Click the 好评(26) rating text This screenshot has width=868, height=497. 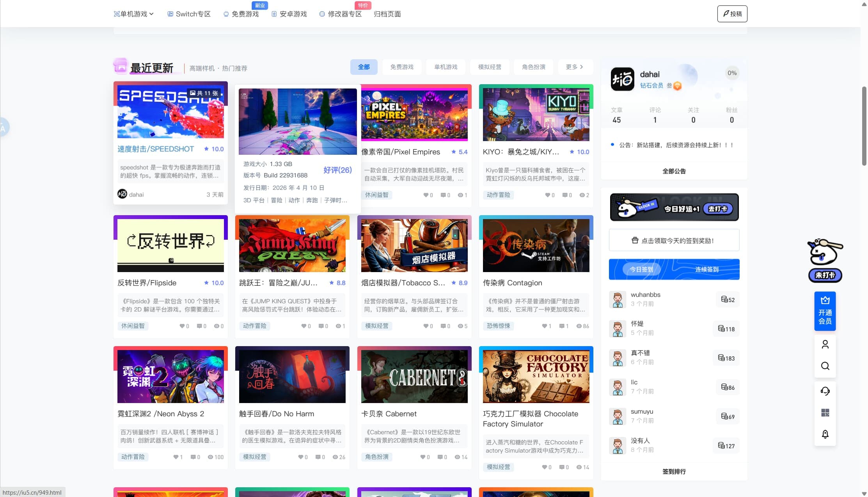click(337, 170)
